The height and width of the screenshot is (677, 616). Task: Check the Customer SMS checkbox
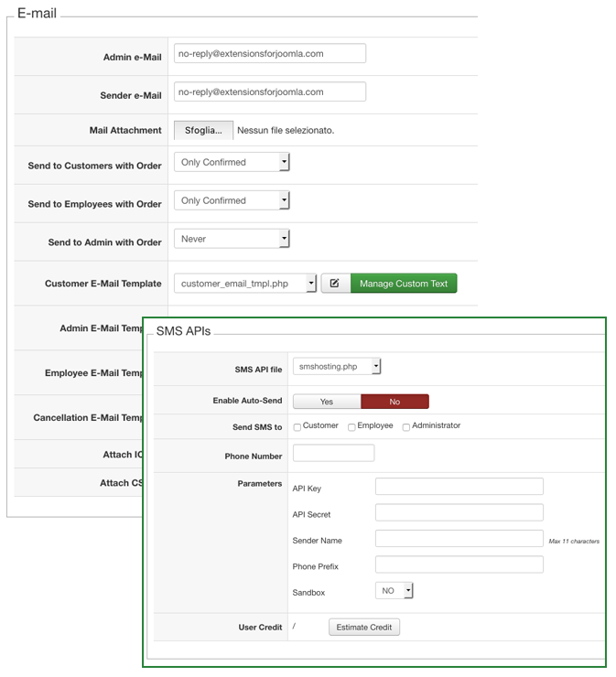pyautogui.click(x=297, y=427)
